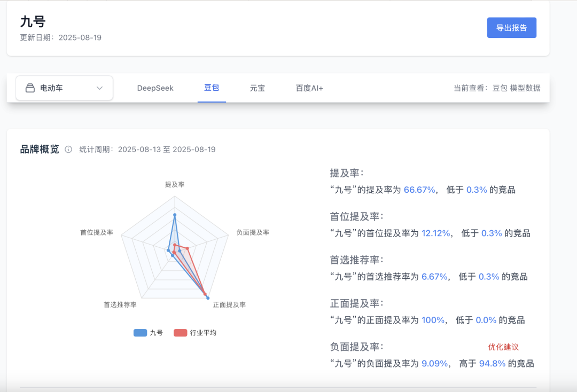Click the 优化建议 red link

(x=503, y=347)
